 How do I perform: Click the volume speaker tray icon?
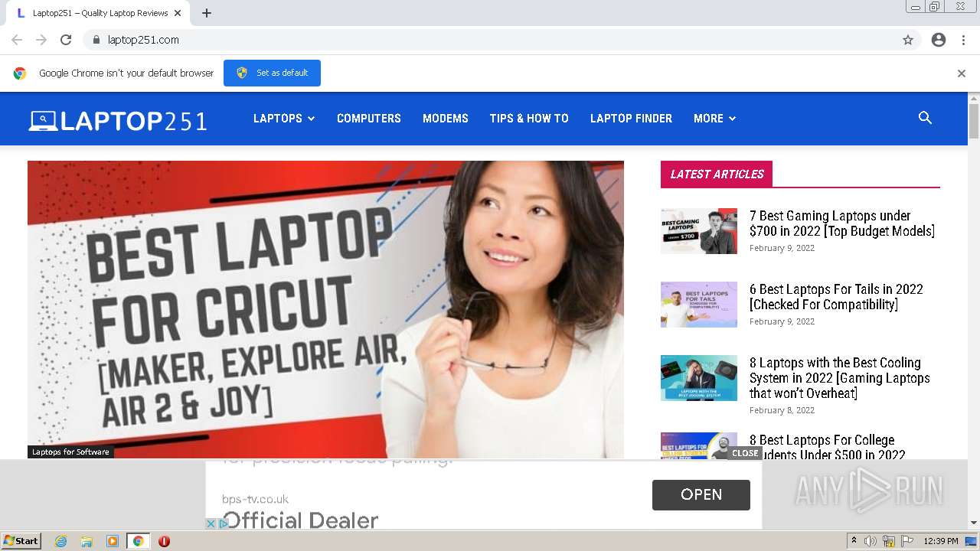pyautogui.click(x=871, y=541)
